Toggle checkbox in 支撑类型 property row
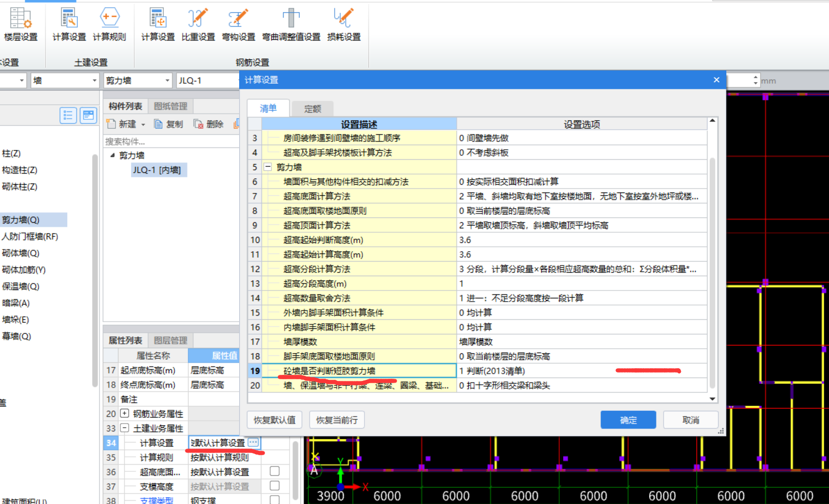829x504 pixels. [274, 500]
